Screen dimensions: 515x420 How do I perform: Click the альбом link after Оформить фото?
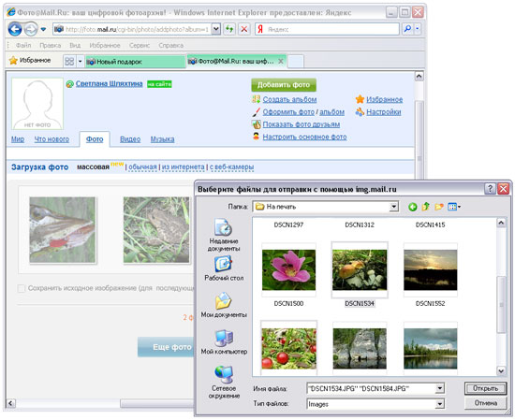point(331,112)
